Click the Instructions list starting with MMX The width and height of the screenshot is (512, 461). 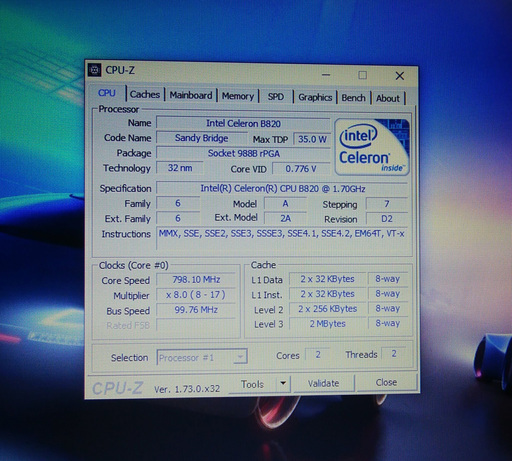pyautogui.click(x=282, y=239)
